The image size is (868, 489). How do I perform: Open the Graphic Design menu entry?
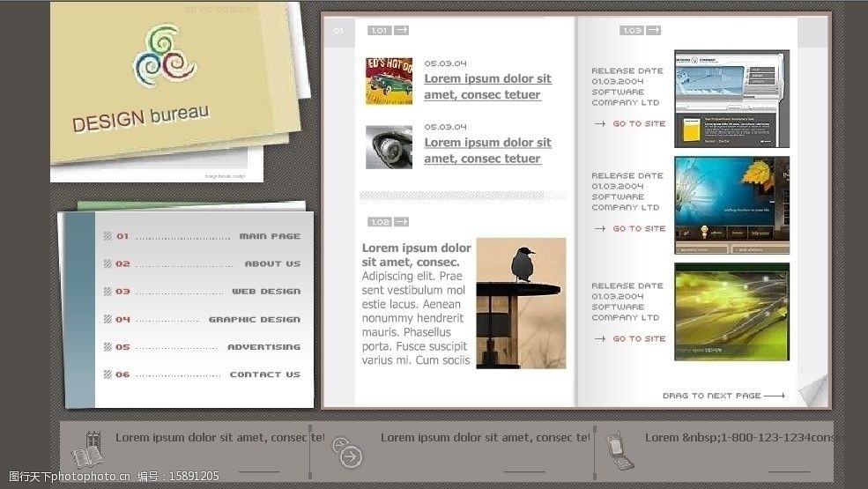pyautogui.click(x=254, y=320)
